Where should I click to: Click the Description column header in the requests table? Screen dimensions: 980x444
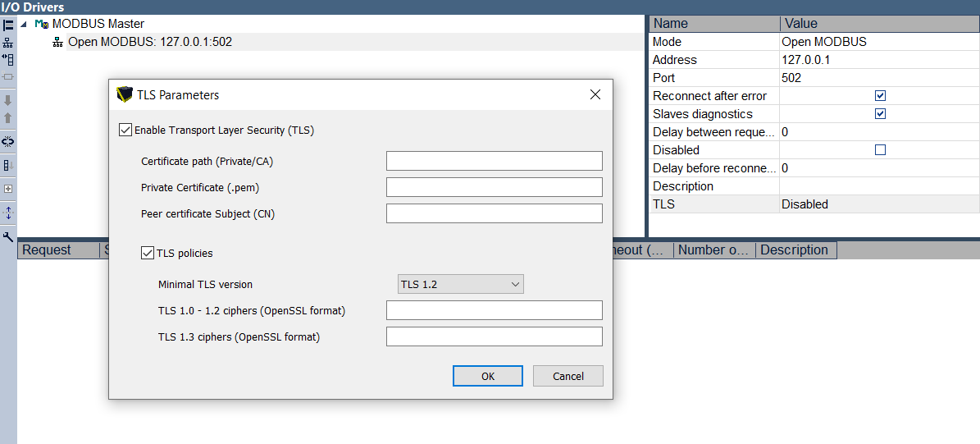tap(795, 250)
